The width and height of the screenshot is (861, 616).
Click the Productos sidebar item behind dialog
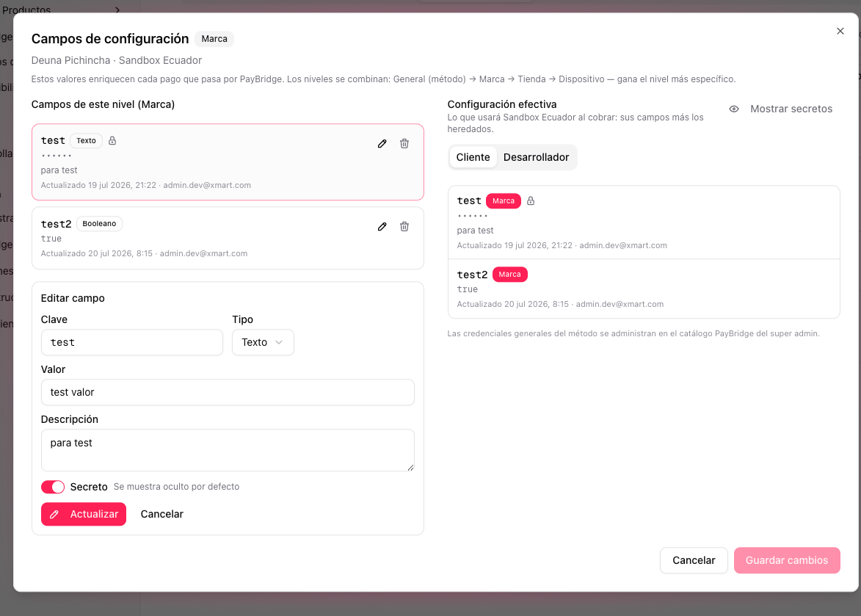pos(26,10)
